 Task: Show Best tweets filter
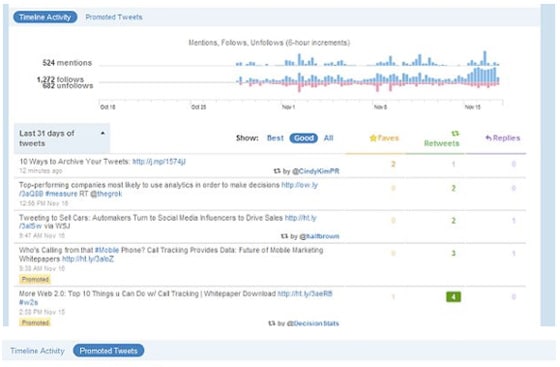tap(275, 138)
